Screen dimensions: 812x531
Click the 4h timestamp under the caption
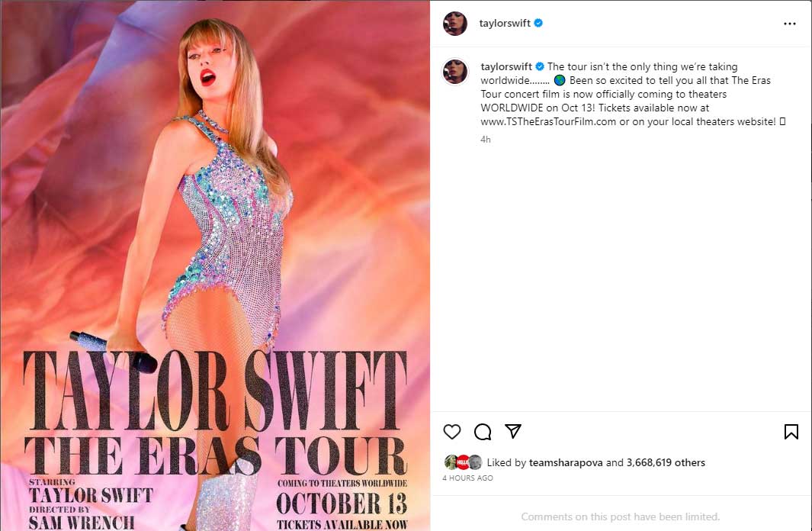486,140
